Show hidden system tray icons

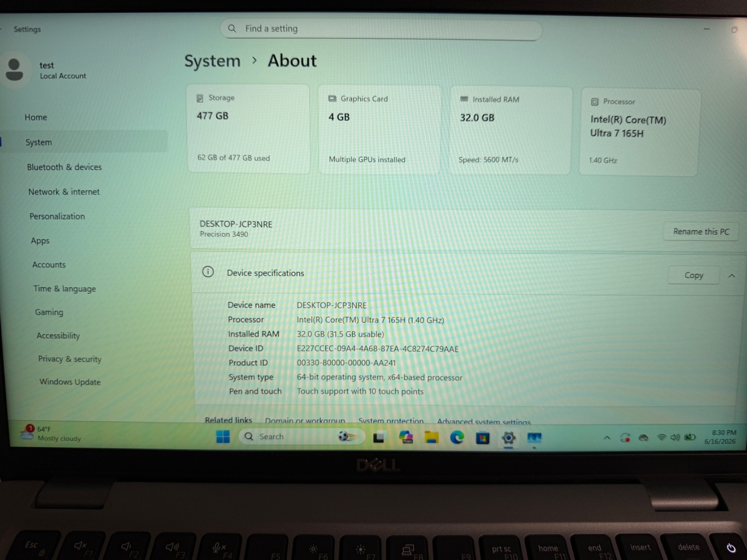click(607, 438)
